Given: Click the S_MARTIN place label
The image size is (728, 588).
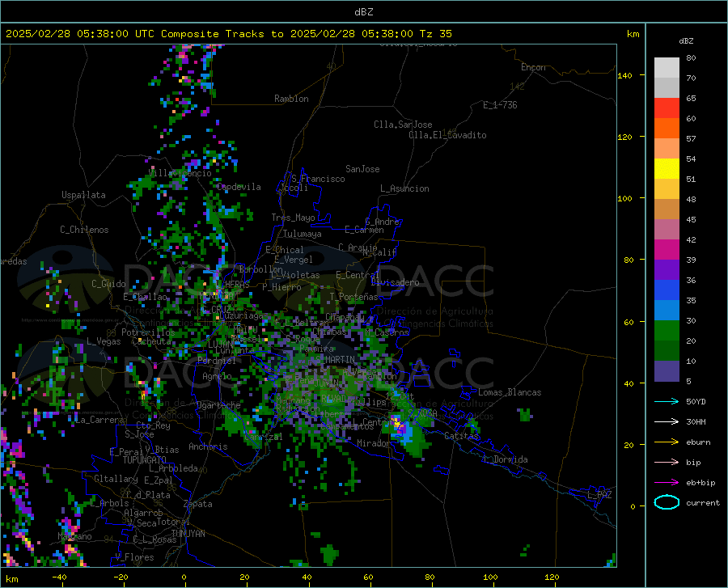Looking at the screenshot, I should 336,360.
